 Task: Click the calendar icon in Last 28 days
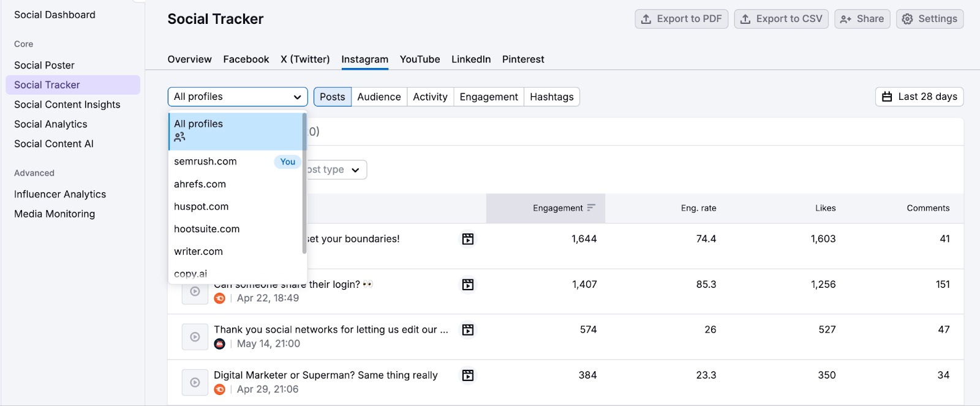point(886,97)
